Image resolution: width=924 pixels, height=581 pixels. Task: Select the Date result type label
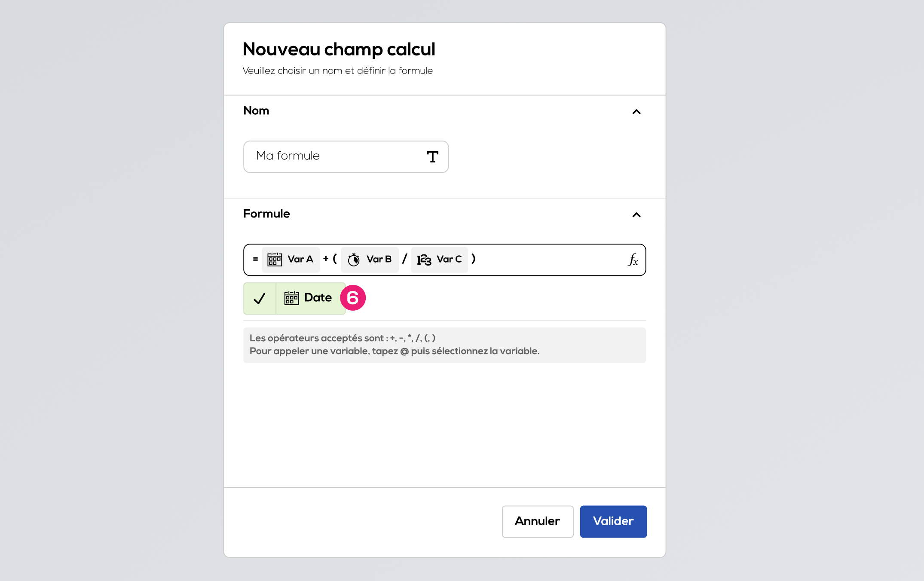[318, 297]
